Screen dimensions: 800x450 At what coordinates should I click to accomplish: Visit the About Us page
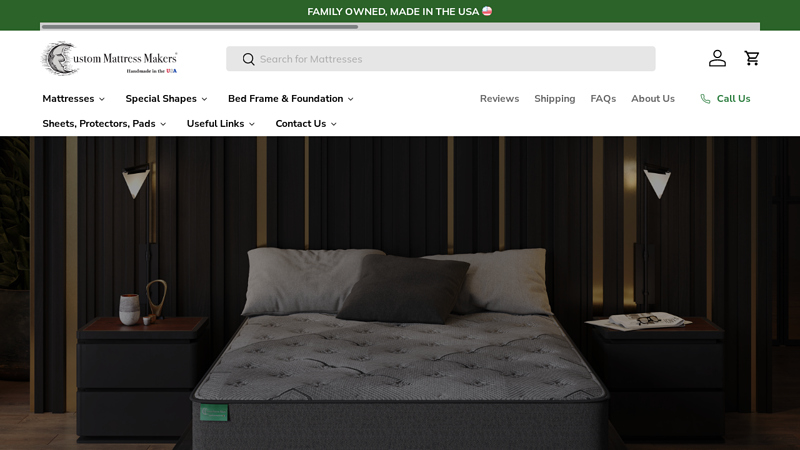653,98
